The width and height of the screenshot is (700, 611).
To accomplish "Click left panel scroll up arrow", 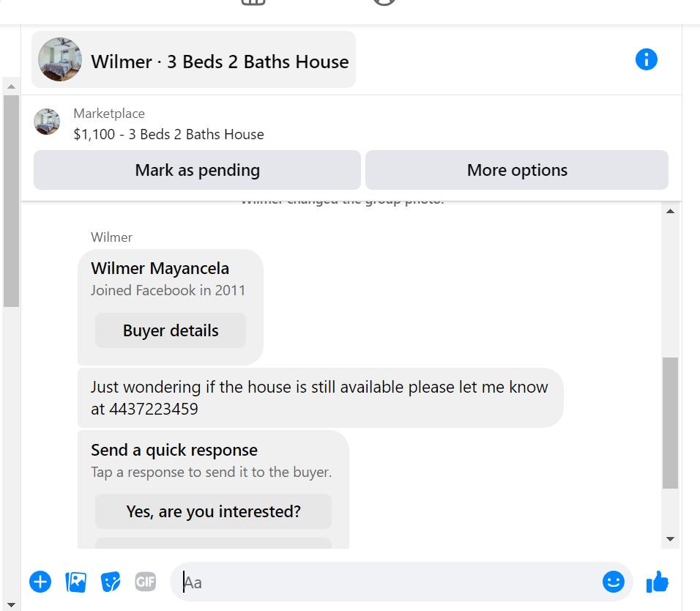I will [11, 86].
